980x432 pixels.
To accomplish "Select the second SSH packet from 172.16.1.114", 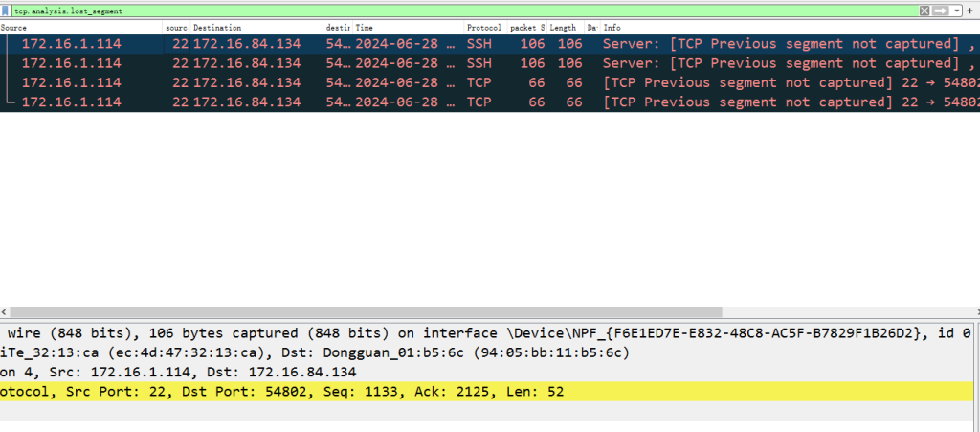I will (383, 63).
